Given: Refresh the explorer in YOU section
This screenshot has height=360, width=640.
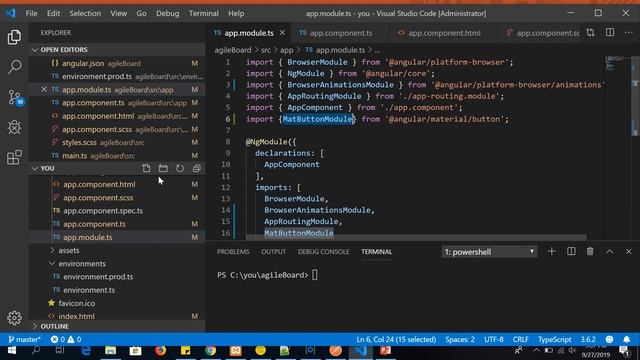Looking at the screenshot, I should click(x=180, y=168).
